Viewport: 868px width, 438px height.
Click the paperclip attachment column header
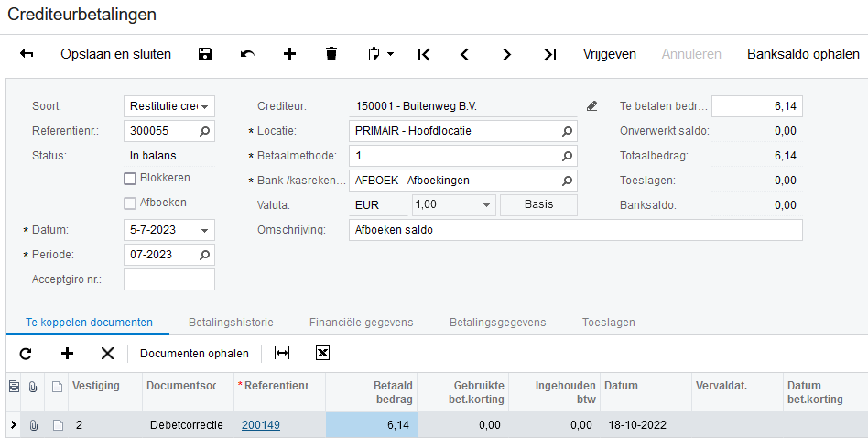click(x=33, y=387)
